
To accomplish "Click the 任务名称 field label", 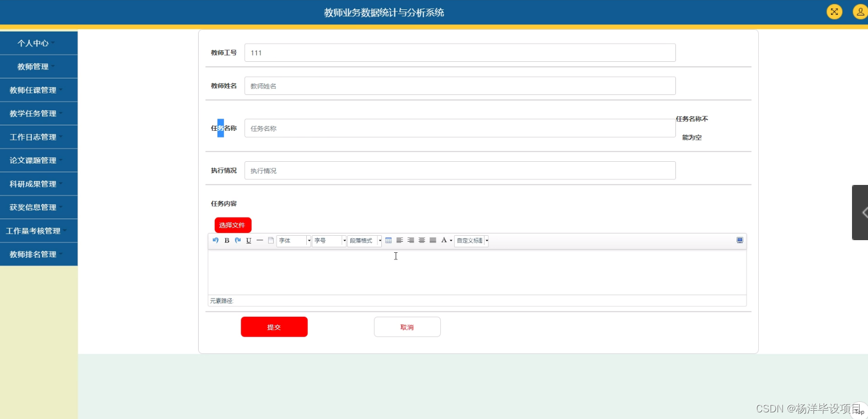I will (x=223, y=128).
